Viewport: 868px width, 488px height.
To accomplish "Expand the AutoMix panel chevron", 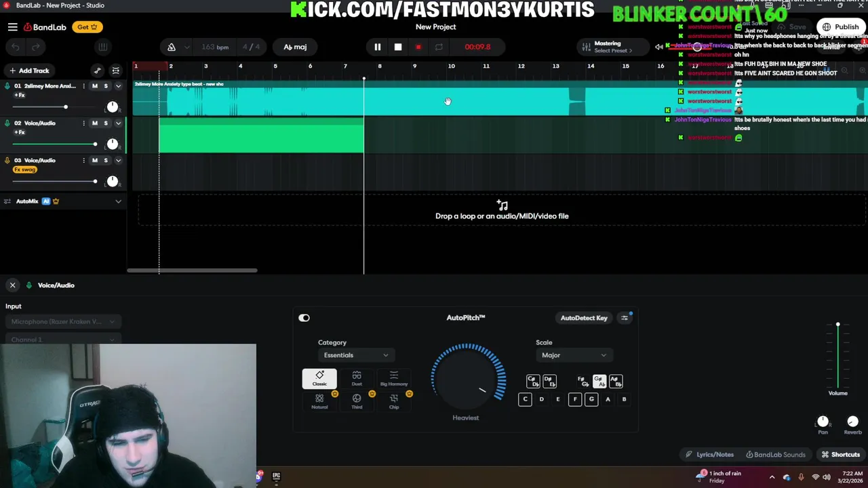I will [x=118, y=201].
